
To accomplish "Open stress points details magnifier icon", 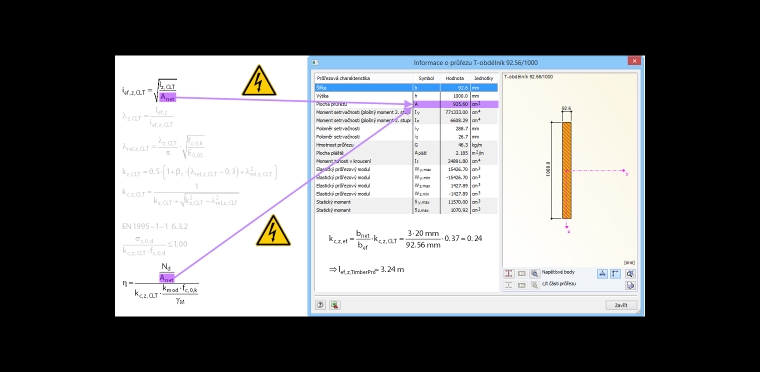I will tap(534, 274).
